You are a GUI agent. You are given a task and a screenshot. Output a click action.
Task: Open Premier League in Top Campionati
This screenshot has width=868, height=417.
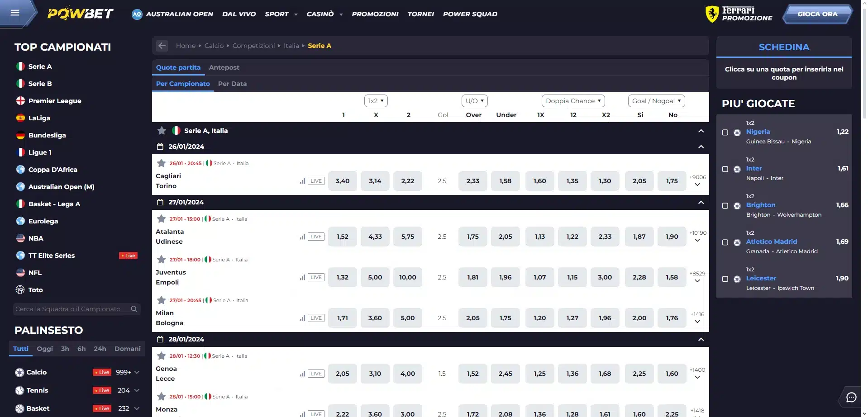[x=55, y=101]
